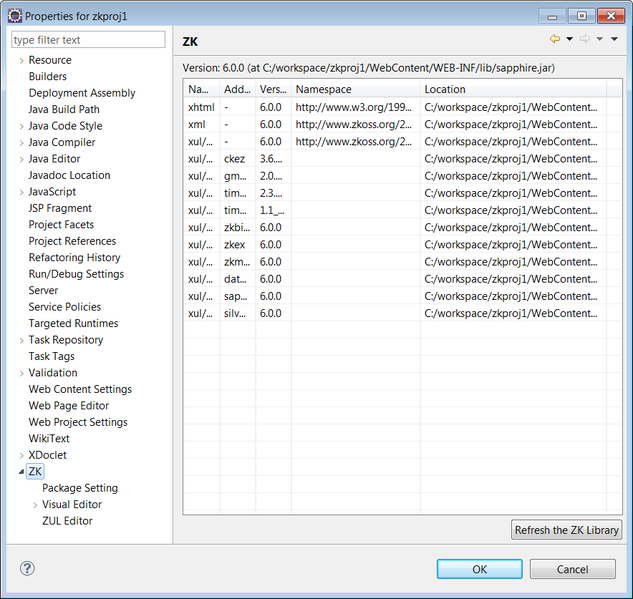The height and width of the screenshot is (599, 633).
Task: Open the view menu dropdown triangle
Action: [614, 39]
